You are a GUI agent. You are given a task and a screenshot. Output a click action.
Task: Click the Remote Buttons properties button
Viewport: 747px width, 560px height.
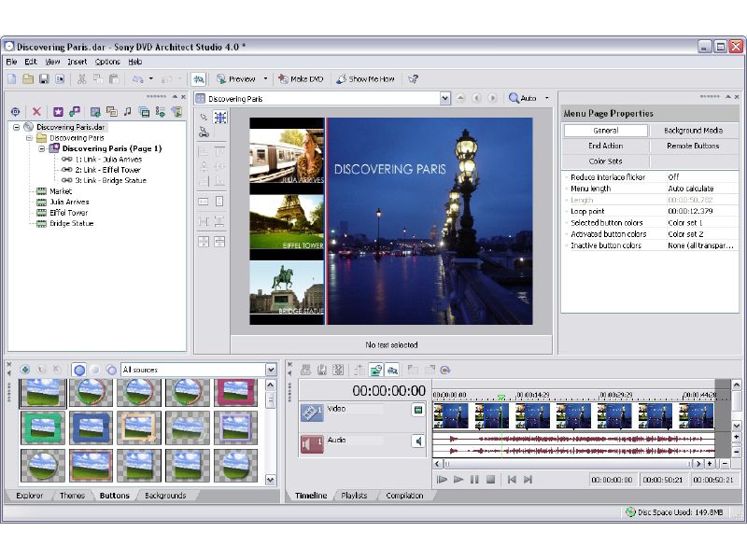point(693,147)
